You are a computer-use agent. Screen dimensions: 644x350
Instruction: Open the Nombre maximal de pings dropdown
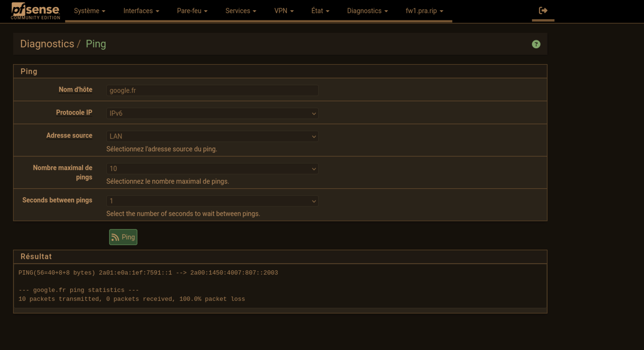(212, 168)
